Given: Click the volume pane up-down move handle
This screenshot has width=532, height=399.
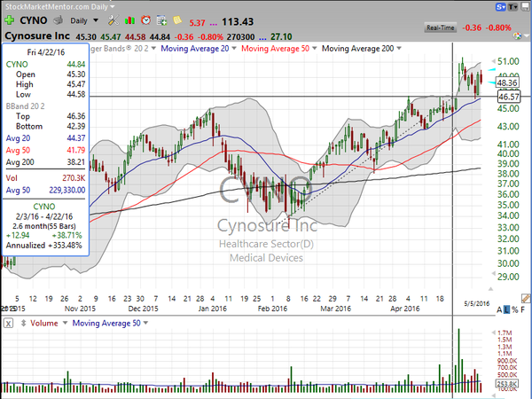Looking at the screenshot, I should click(x=23, y=323).
